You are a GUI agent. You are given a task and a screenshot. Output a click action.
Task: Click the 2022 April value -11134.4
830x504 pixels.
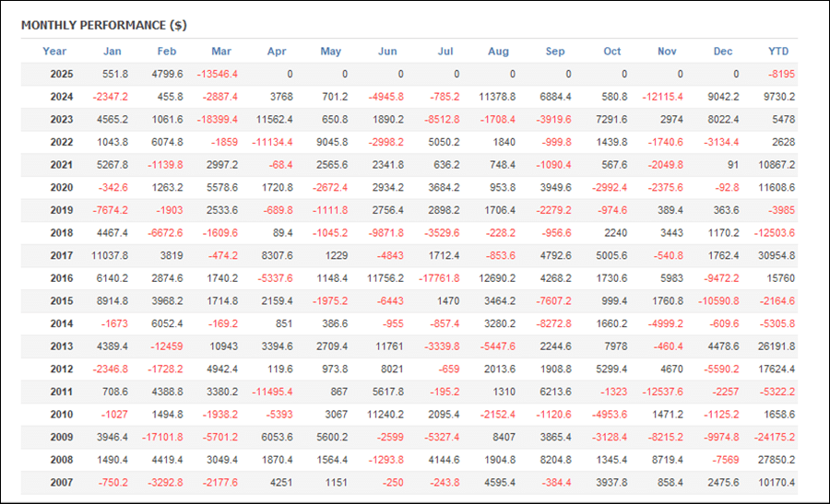point(272,142)
